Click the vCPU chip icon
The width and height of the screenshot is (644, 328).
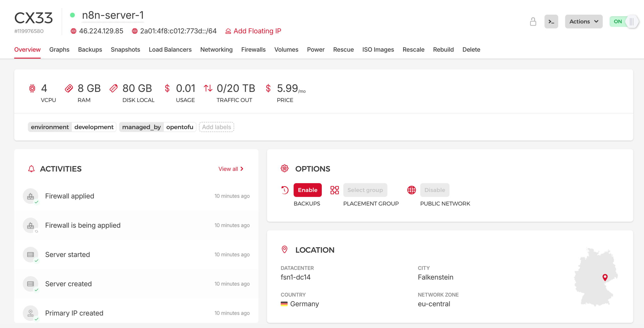pyautogui.click(x=32, y=88)
